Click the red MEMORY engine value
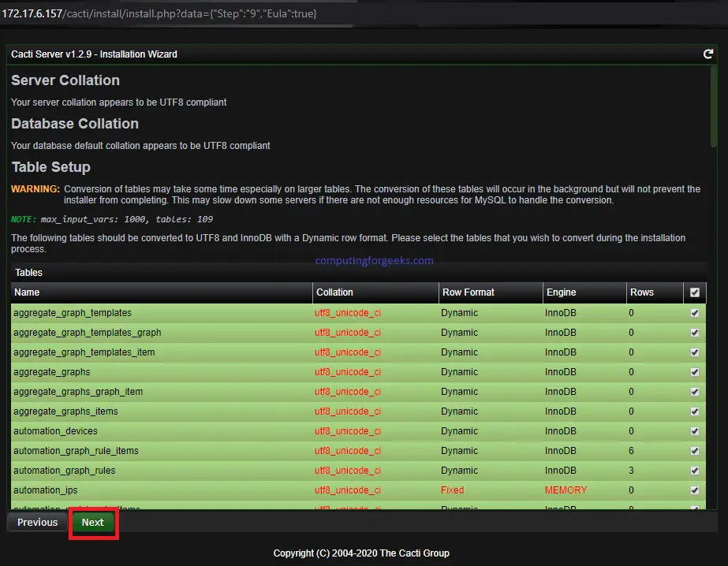The image size is (728, 566). point(566,490)
